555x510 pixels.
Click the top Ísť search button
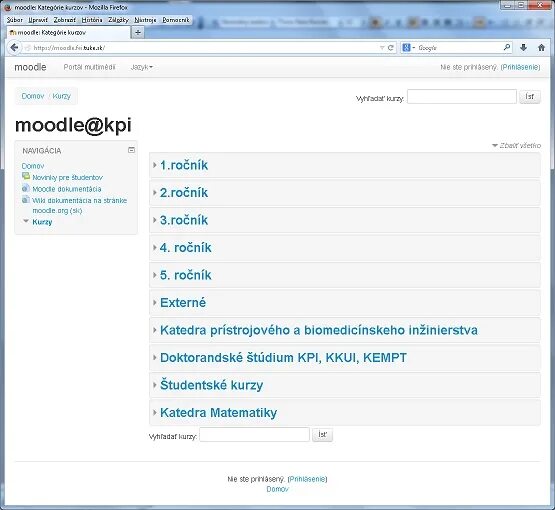530,96
